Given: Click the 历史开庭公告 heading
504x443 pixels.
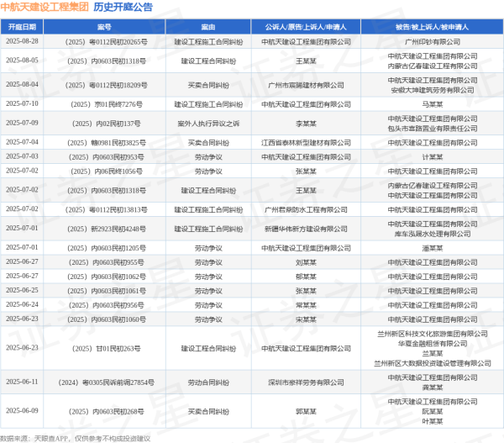Looking at the screenshot, I should [123, 7].
